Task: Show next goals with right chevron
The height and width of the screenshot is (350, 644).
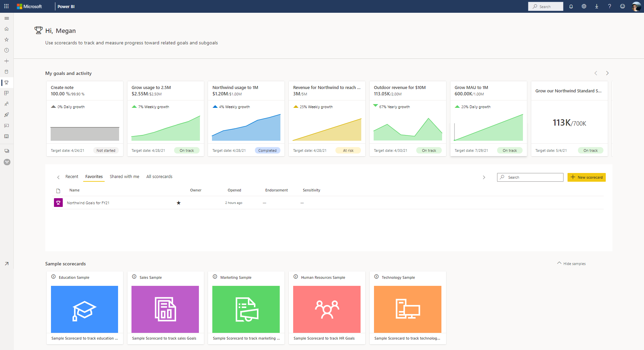Action: (607, 73)
